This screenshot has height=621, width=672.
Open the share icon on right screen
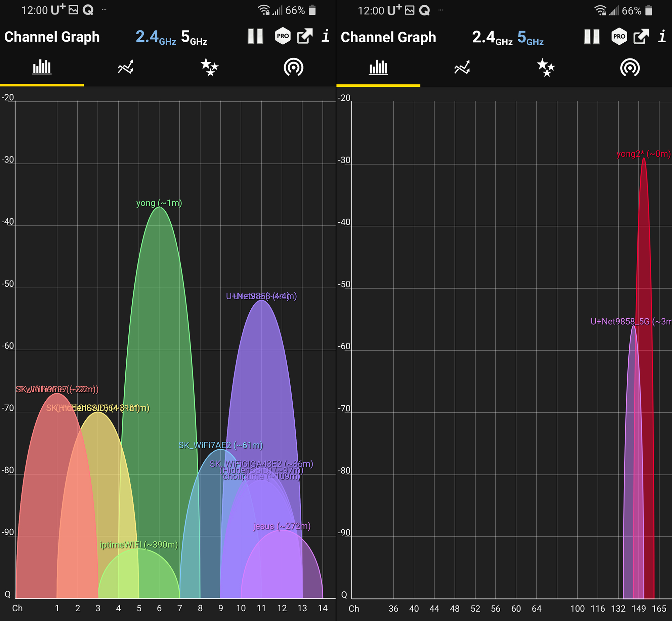[x=641, y=37]
